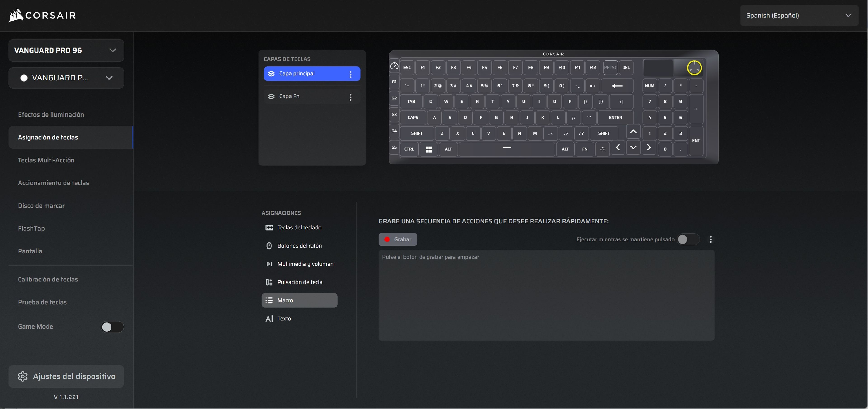The image size is (868, 409).
Task: Select the up arrow key on keyboard
Action: pos(633,132)
